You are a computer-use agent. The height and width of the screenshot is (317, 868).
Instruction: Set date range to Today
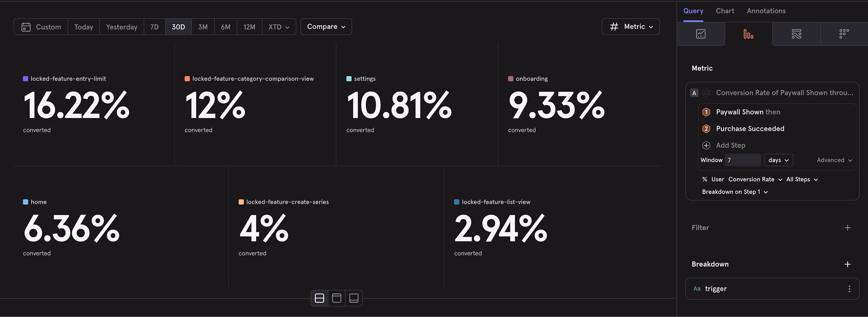point(83,27)
